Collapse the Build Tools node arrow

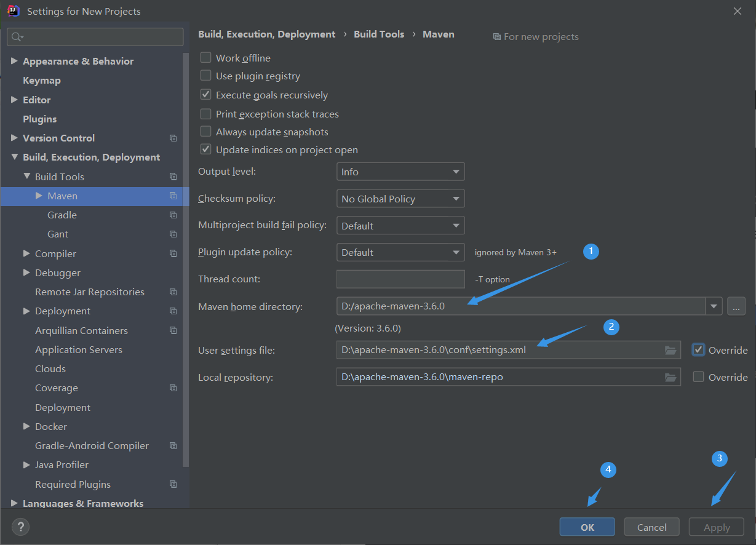[x=26, y=177]
